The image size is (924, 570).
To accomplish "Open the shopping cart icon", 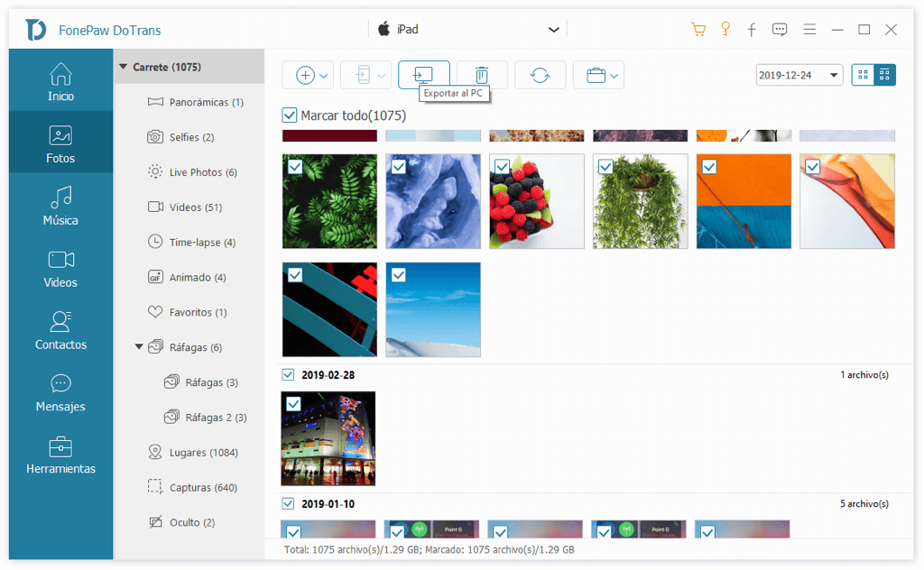I will (698, 30).
